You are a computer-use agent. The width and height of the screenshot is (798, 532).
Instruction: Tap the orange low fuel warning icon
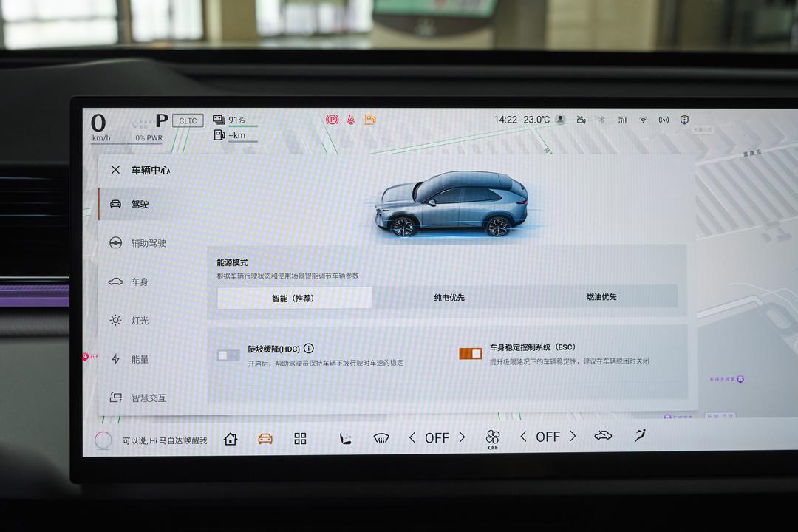click(370, 120)
